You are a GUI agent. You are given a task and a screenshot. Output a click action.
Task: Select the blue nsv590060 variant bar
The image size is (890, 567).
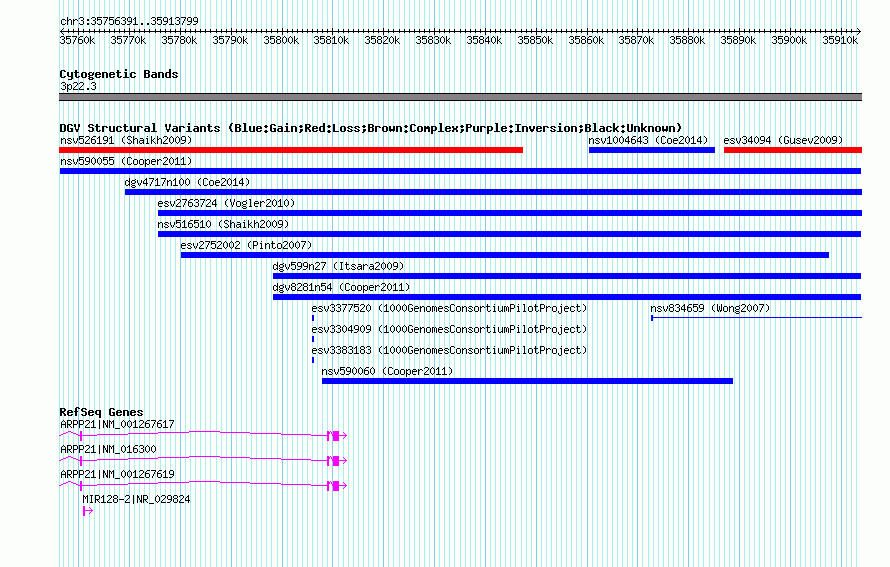(x=527, y=381)
